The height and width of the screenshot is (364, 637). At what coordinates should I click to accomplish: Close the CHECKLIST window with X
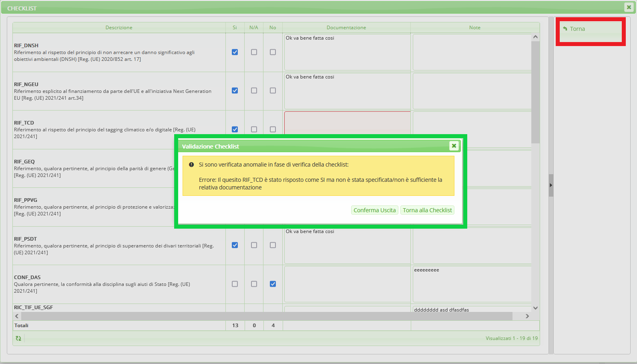(x=629, y=7)
